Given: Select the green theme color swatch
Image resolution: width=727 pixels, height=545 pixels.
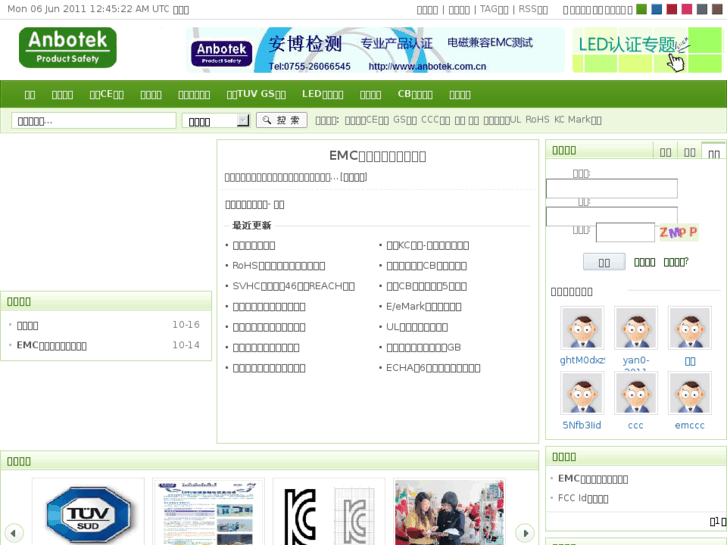Looking at the screenshot, I should pos(642,9).
